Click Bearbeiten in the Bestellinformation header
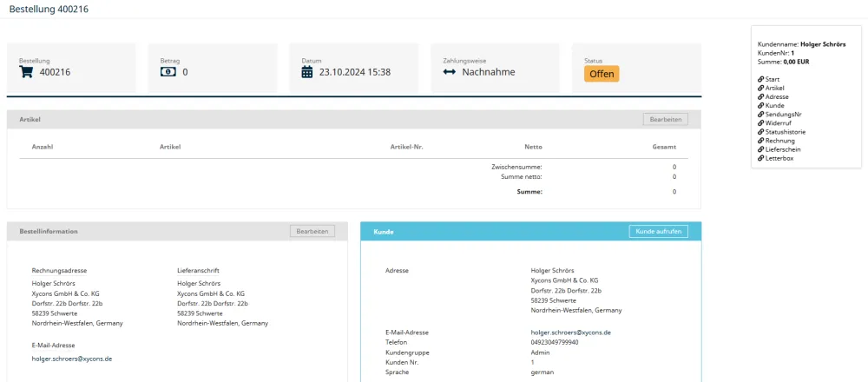Image resolution: width=868 pixels, height=382 pixels. 312,231
